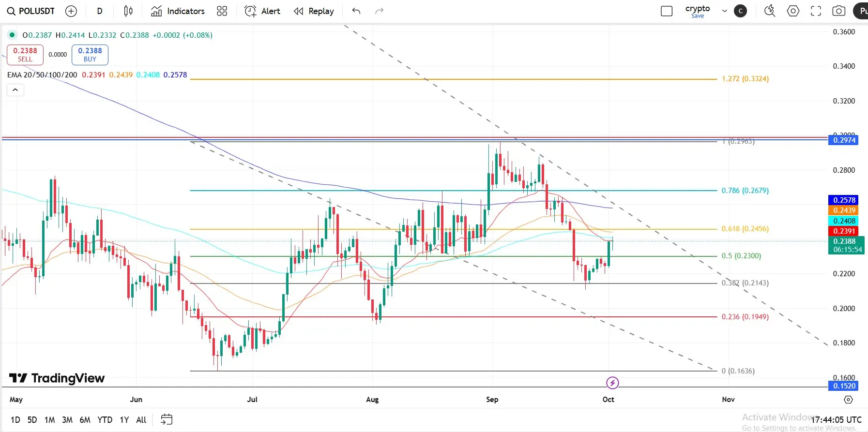Viewport: 868px width, 432px height.
Task: Click the 0.2388 BUY button
Action: [90, 55]
